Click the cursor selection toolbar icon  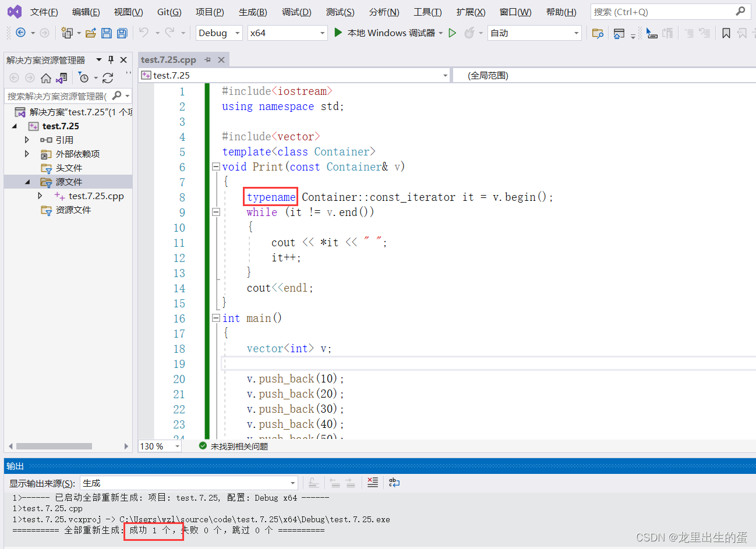pos(652,33)
